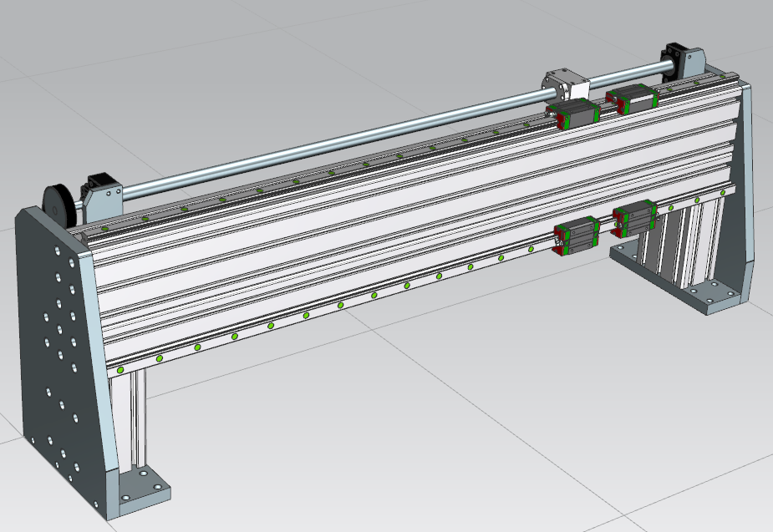Click the left vertical extrusion leg
The height and width of the screenshot is (532, 773).
[x=135, y=418]
